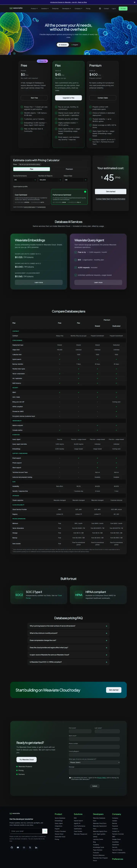Image resolution: width=137 pixels, height=868 pixels.
Task: Click the Log in link in header
Action: point(114,8)
